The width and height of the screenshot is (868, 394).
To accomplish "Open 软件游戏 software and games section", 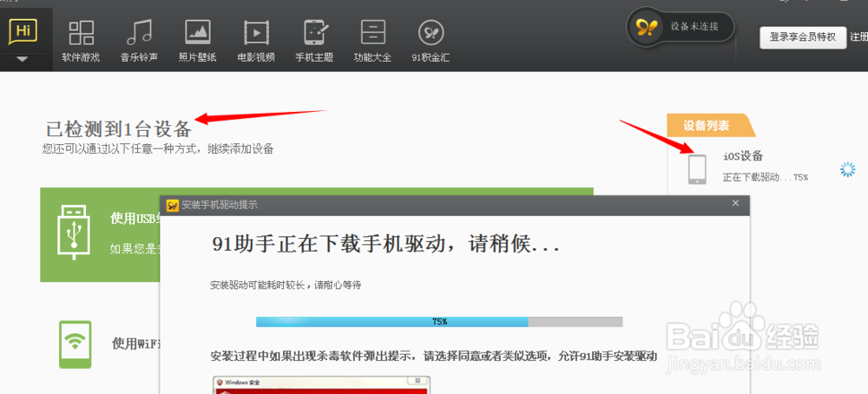I will tap(81, 42).
